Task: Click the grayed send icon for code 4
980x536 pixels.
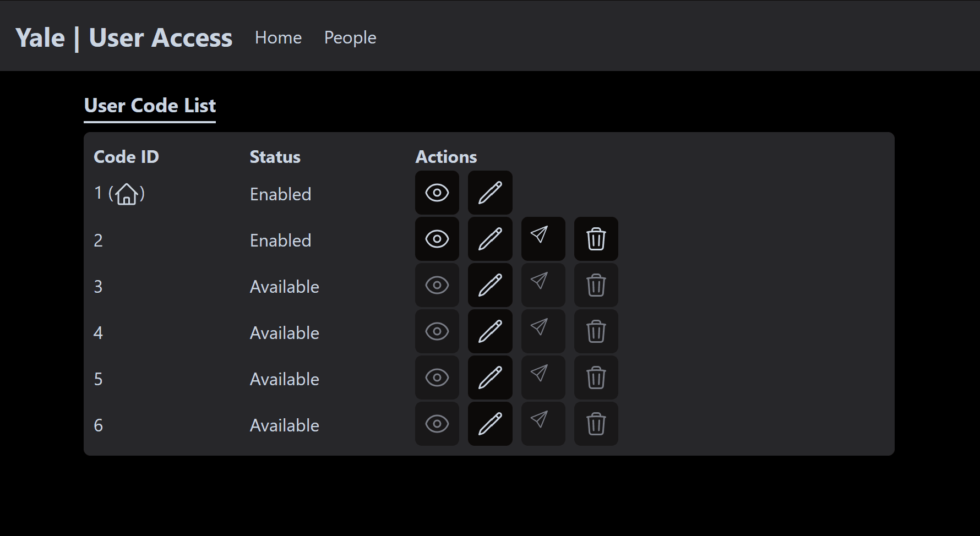Action: pos(542,331)
